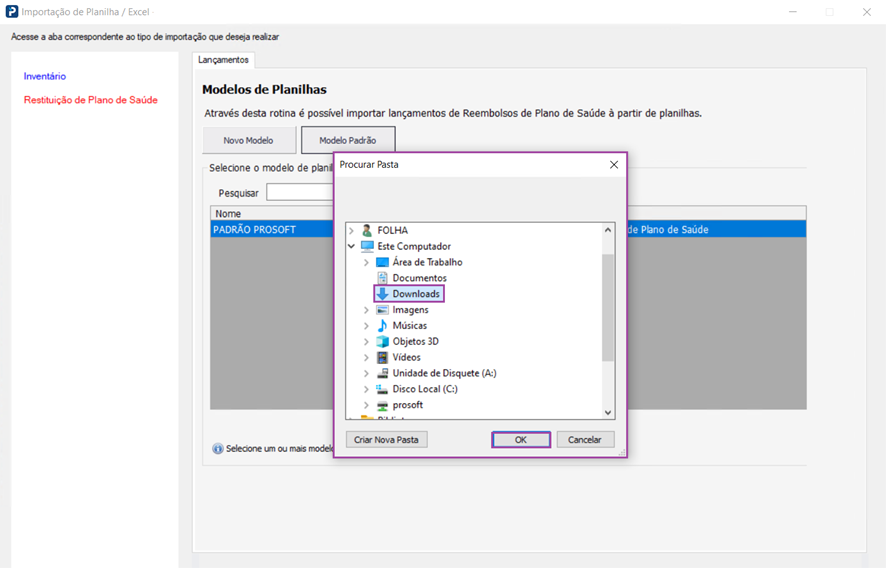The width and height of the screenshot is (886, 568).
Task: Click the FOLHA user icon in tree
Action: pos(367,230)
